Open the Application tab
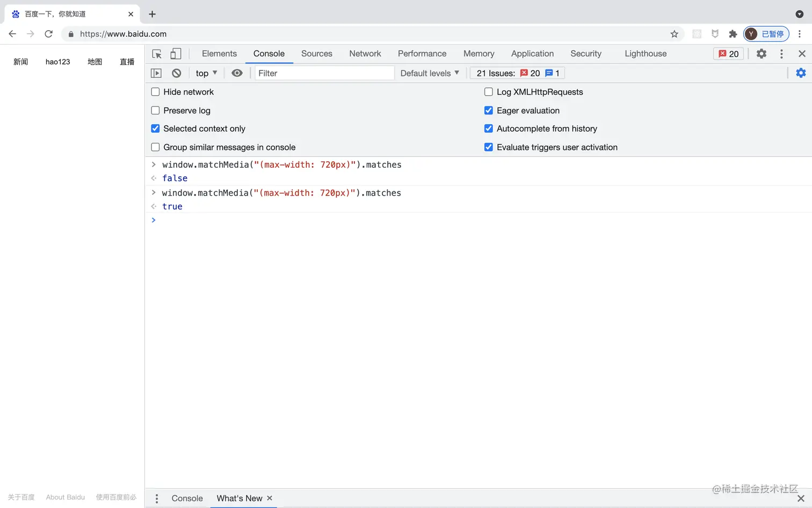Screen dimensions: 812x508 (532, 54)
